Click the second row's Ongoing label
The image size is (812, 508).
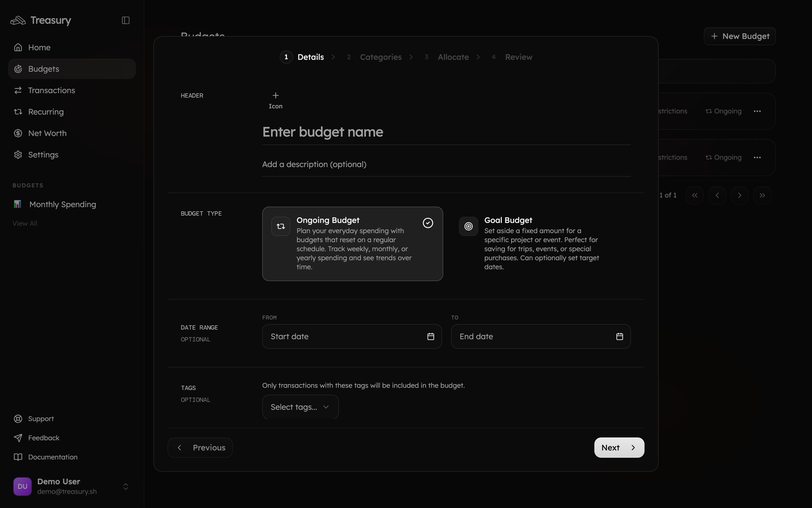click(x=723, y=157)
